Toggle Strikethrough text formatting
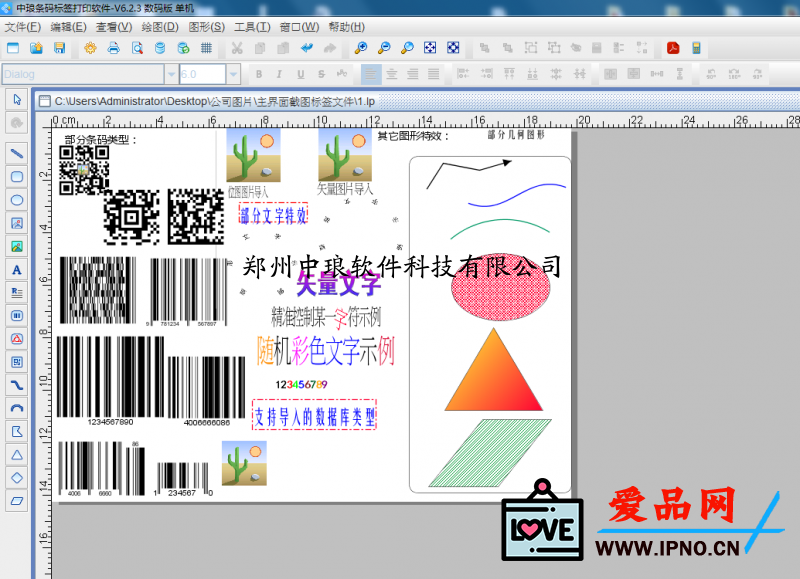The width and height of the screenshot is (800, 579). tap(321, 74)
